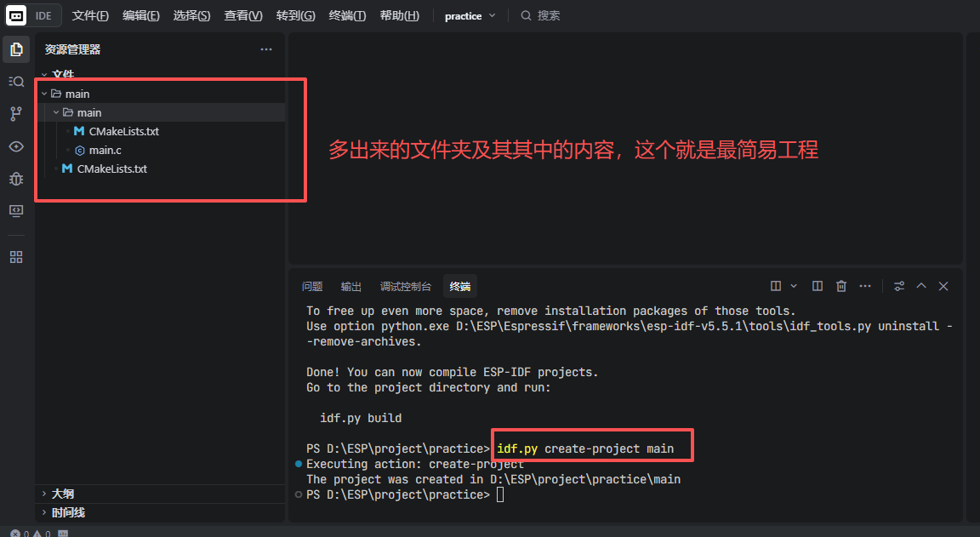Switch to the 问题 tab
This screenshot has height=537, width=980.
[312, 286]
